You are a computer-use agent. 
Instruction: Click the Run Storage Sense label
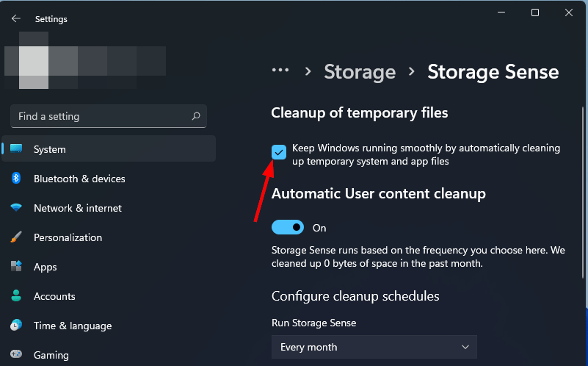314,323
